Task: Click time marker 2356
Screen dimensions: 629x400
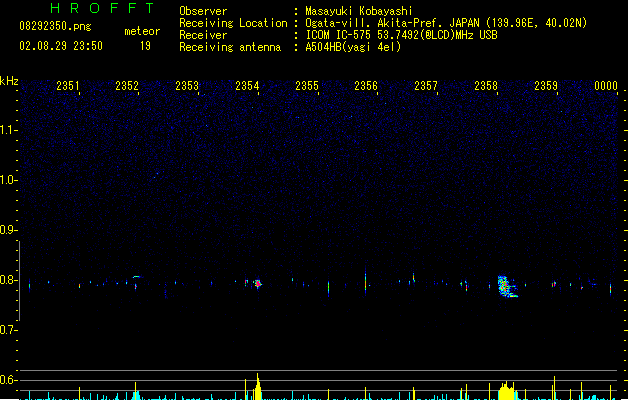Action: pyautogui.click(x=366, y=86)
